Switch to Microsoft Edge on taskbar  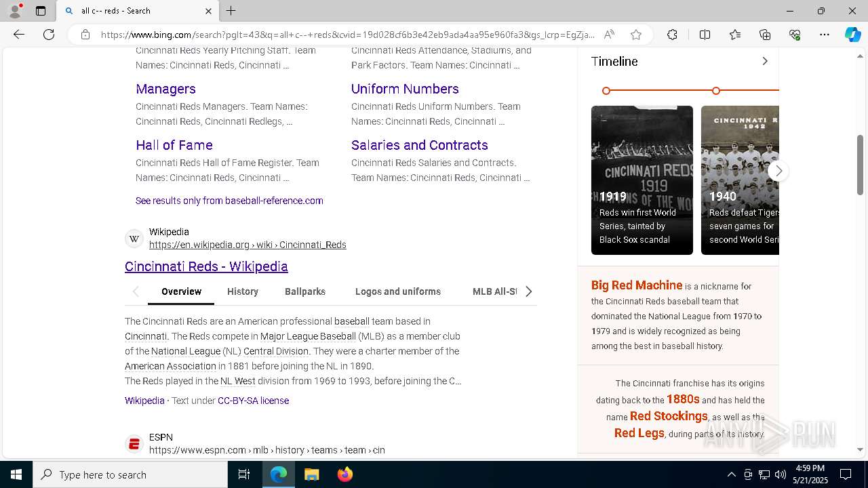coord(279,474)
